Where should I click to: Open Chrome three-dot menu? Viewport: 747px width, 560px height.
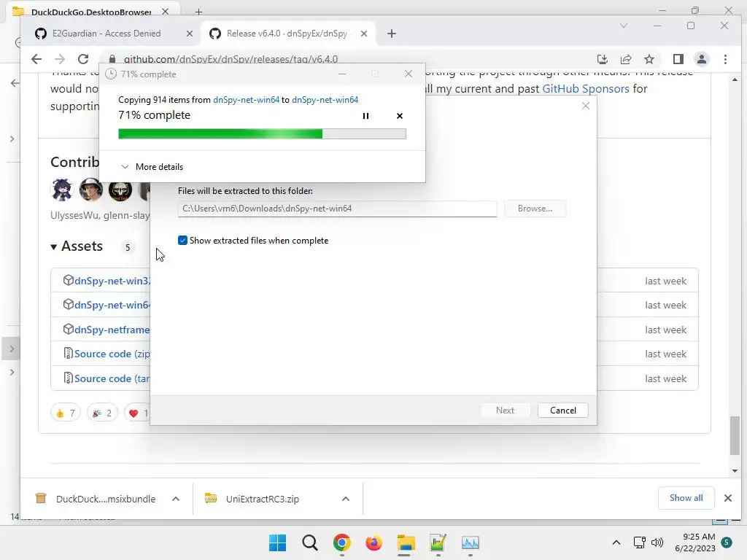725,59
